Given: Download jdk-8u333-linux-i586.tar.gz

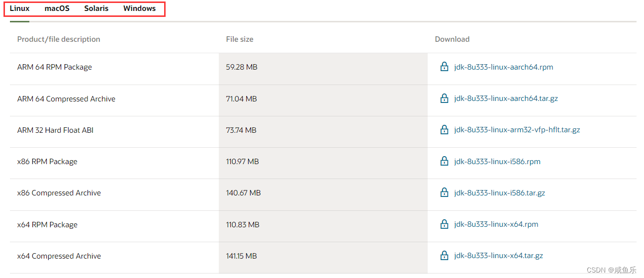Looking at the screenshot, I should click(x=500, y=192).
